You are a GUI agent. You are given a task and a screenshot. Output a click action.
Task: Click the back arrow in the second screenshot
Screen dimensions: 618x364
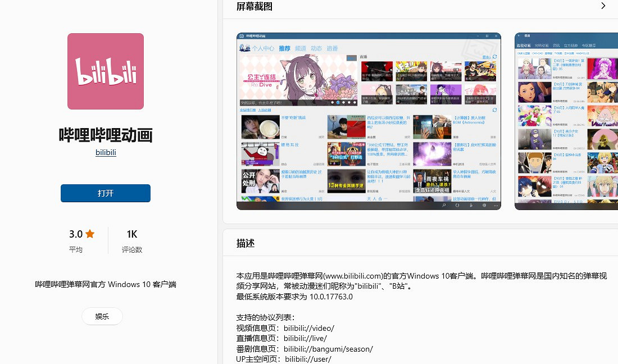point(520,36)
